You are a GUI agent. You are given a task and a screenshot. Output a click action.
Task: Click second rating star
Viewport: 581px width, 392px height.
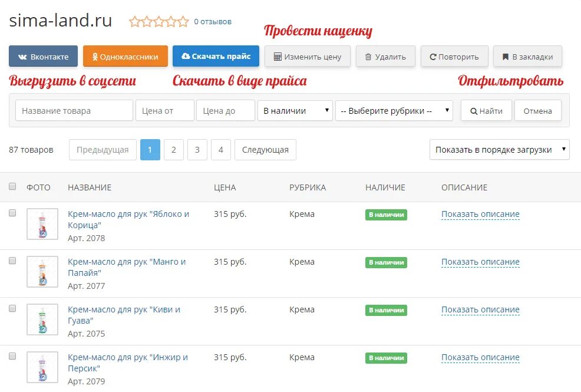(147, 22)
